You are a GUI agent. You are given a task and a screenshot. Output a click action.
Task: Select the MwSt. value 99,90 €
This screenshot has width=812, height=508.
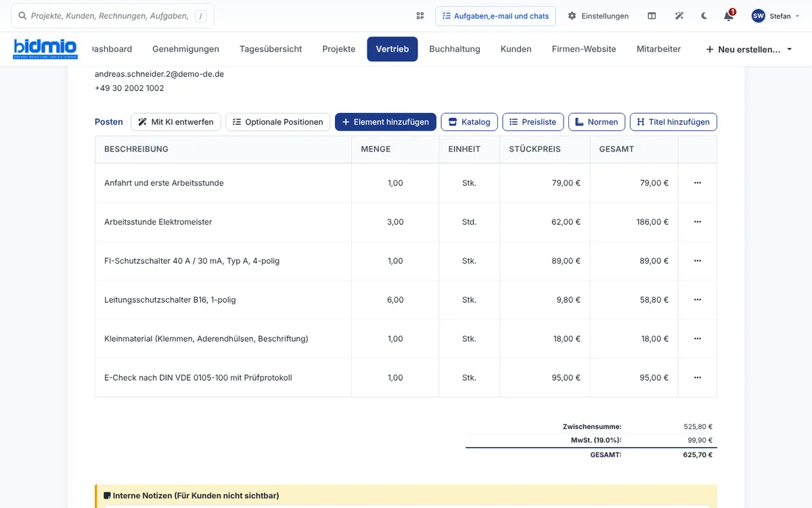[700, 440]
